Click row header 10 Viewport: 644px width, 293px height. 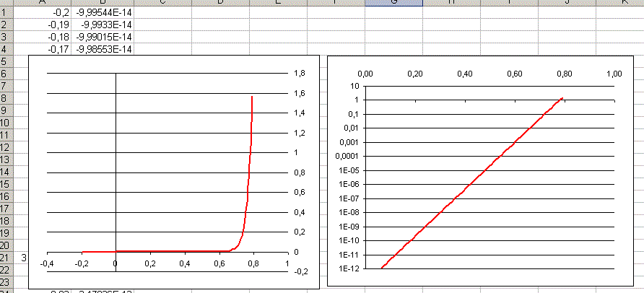pos(4,123)
